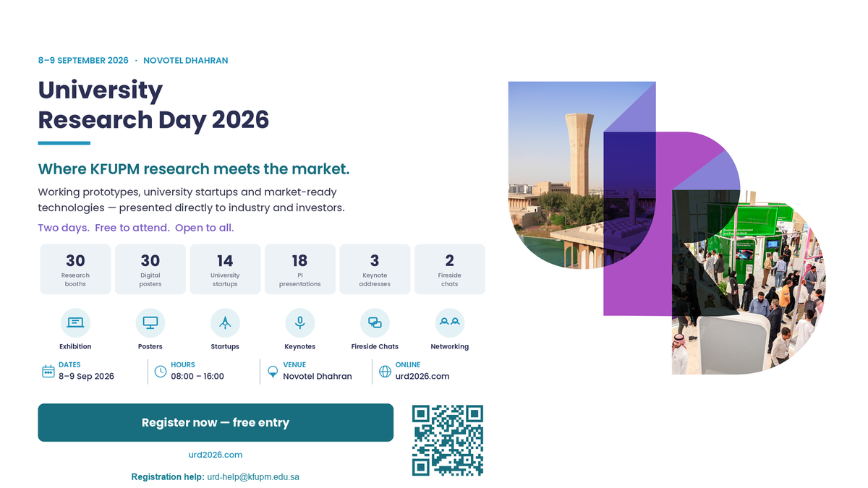Click the '8–9 Sep 2026' dates value
This screenshot has height=488, width=868.
pos(86,376)
